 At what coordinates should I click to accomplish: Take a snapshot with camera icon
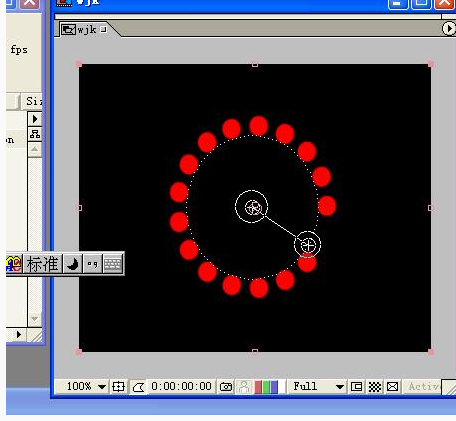coord(226,387)
